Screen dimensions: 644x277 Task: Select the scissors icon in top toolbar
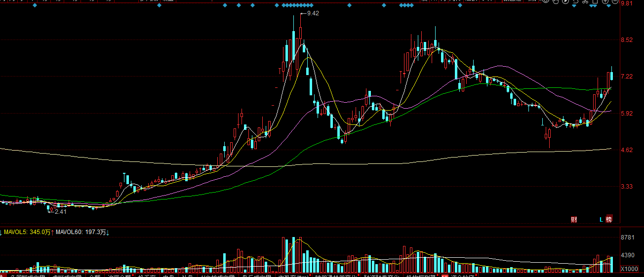pos(585,2)
